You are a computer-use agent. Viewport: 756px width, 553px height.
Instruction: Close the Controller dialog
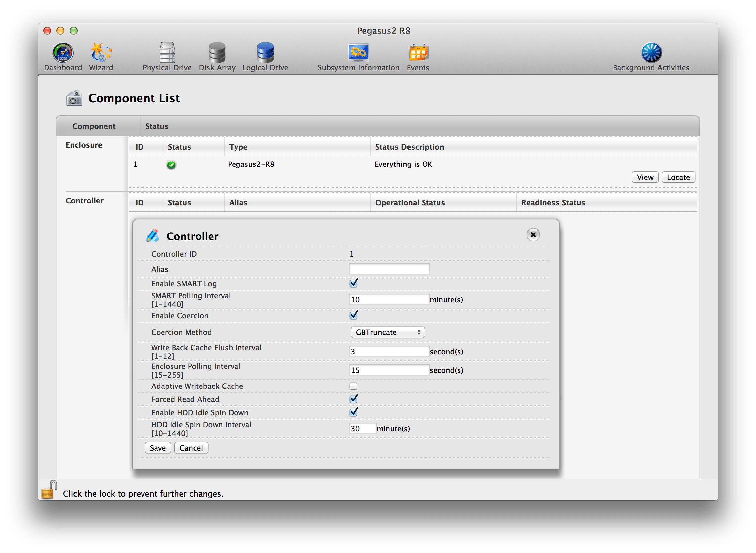[x=533, y=235]
